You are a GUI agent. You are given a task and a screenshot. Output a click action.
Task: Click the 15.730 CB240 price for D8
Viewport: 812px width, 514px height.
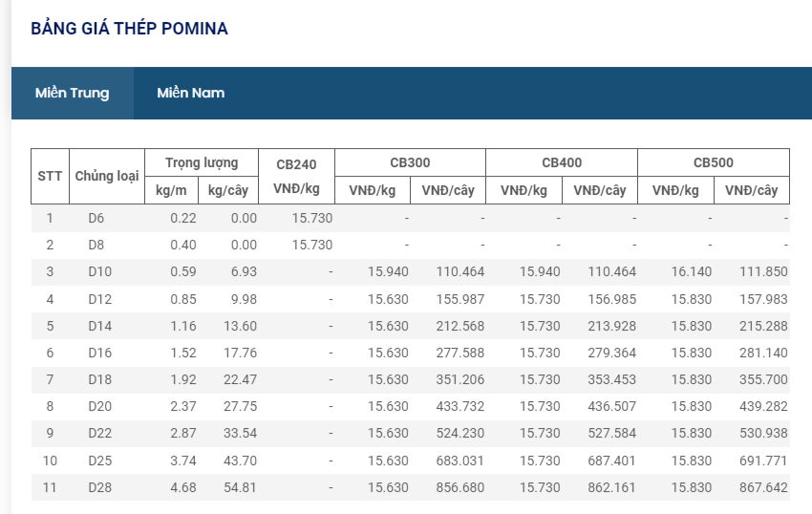tap(312, 245)
